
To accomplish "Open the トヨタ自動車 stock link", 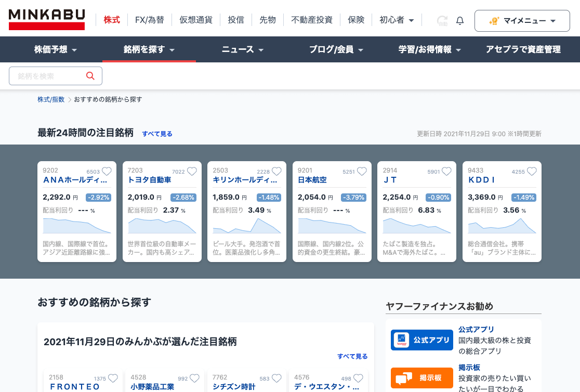I will point(150,180).
